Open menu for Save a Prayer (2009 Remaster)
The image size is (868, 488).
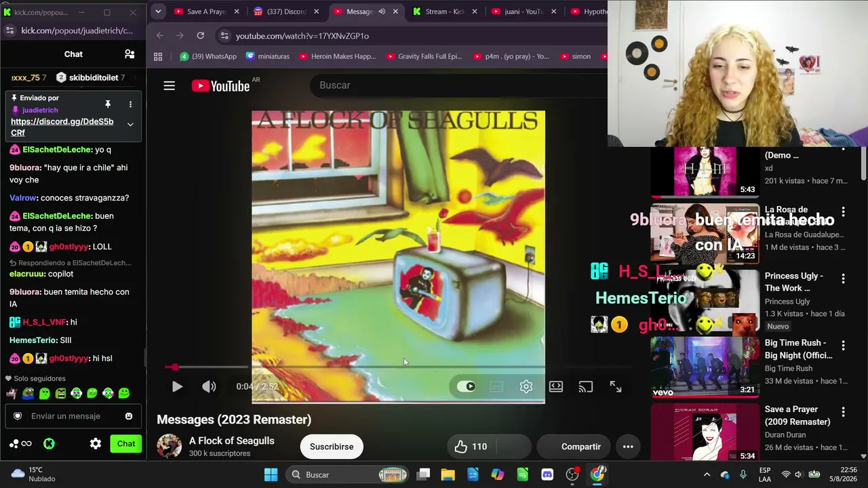[843, 412]
